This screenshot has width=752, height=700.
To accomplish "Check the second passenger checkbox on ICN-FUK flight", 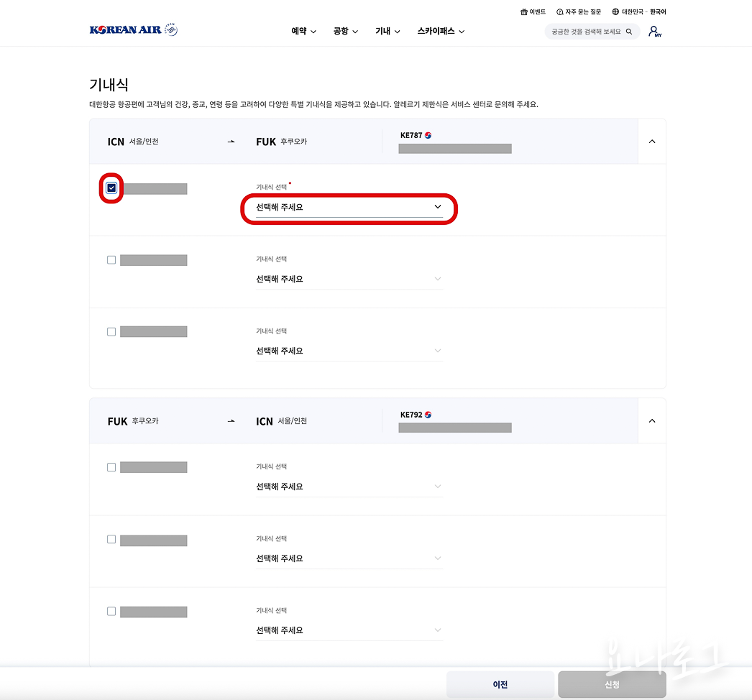I will (x=111, y=259).
